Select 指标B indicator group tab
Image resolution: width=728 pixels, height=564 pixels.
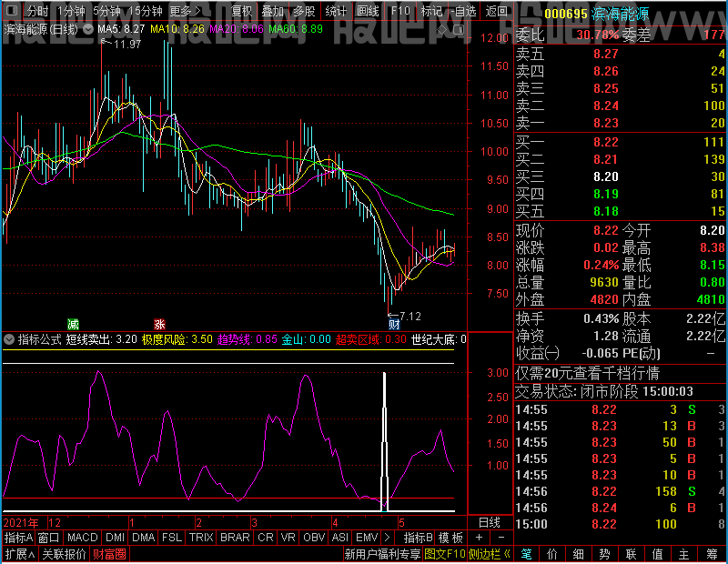(419, 538)
